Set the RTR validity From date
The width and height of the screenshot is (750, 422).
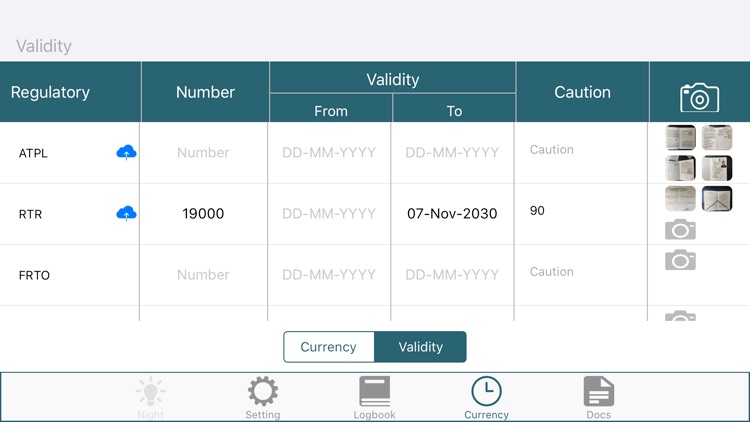click(329, 213)
